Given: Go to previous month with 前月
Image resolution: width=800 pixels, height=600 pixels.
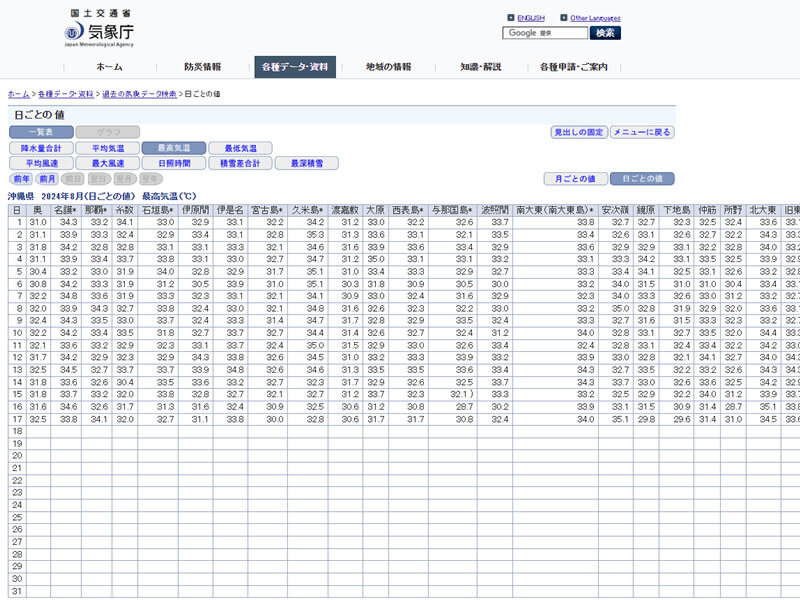Looking at the screenshot, I should pyautogui.click(x=47, y=179).
